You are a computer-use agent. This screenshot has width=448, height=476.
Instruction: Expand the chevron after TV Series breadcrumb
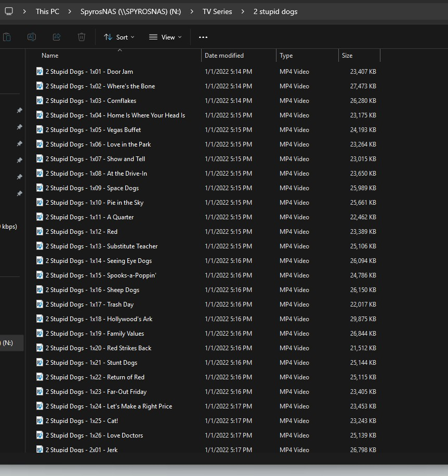[243, 11]
